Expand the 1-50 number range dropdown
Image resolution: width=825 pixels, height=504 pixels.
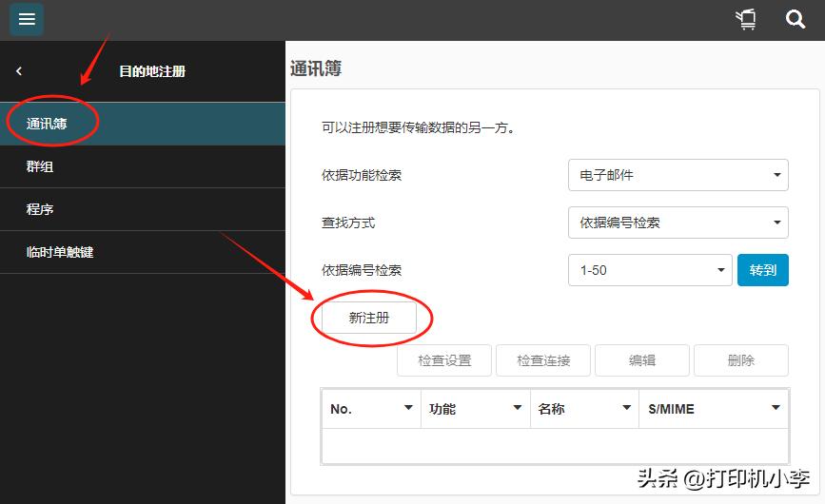pyautogui.click(x=650, y=270)
